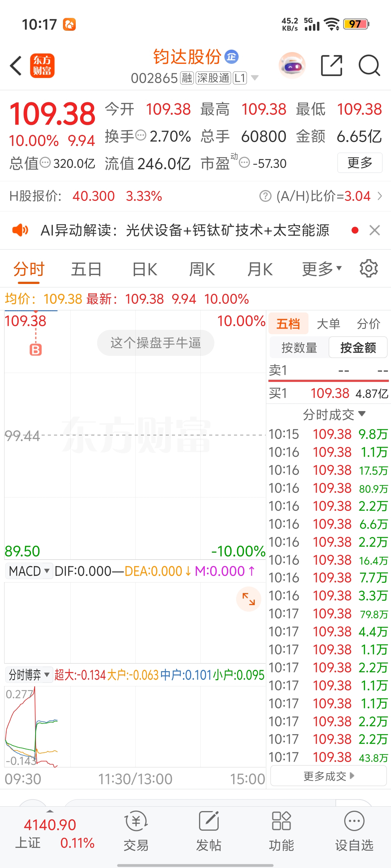Open the MACD indicator dropdown
The width and height of the screenshot is (391, 868).
click(29, 571)
